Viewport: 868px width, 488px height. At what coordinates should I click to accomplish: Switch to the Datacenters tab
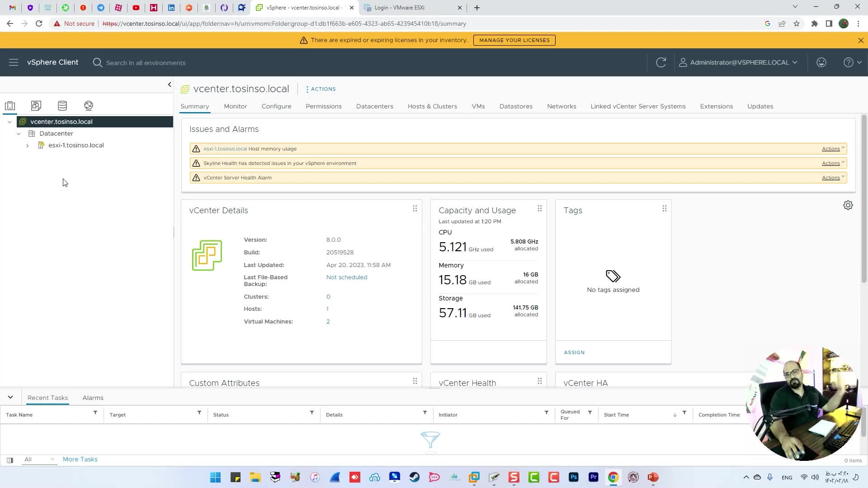tap(374, 106)
